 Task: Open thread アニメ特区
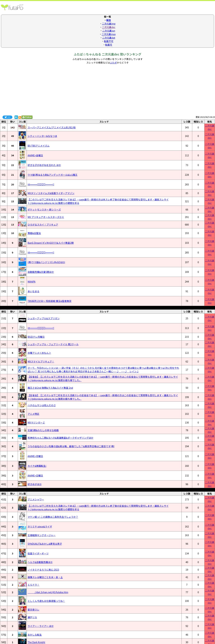[33, 414]
